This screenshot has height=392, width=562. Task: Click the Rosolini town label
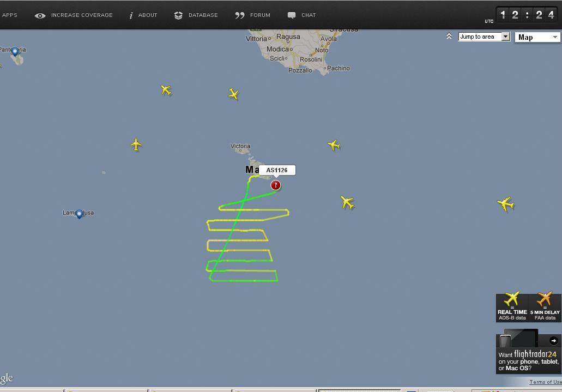pyautogui.click(x=311, y=59)
